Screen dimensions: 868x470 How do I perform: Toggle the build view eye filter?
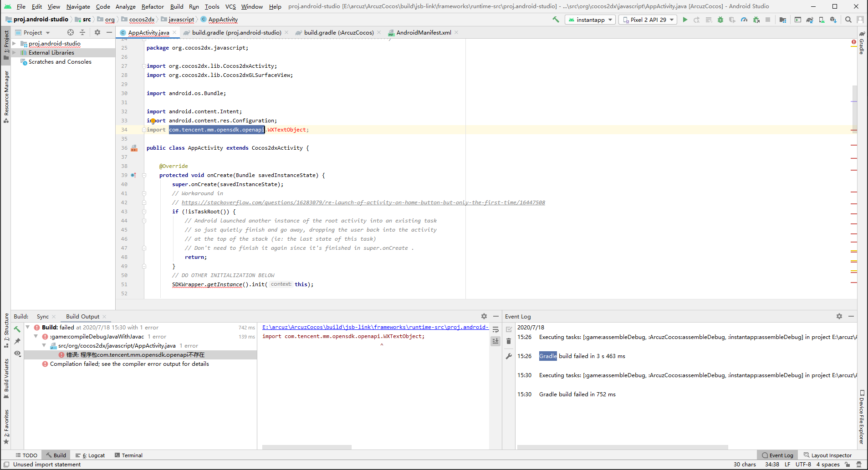[17, 354]
